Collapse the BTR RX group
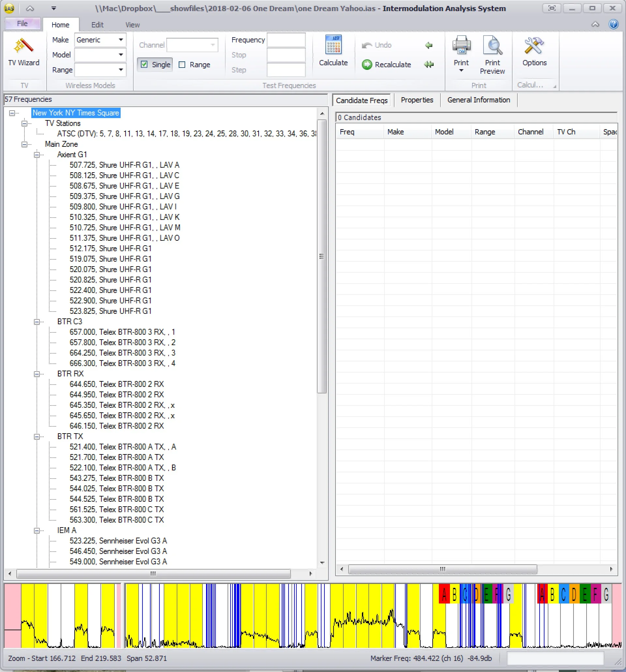 (x=37, y=374)
